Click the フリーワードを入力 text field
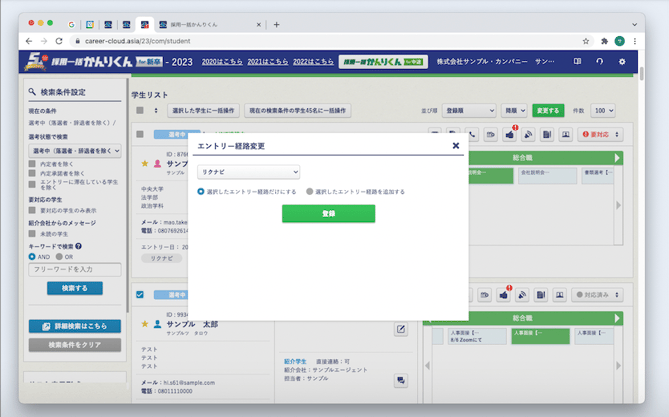The width and height of the screenshot is (669, 417). pos(75,269)
